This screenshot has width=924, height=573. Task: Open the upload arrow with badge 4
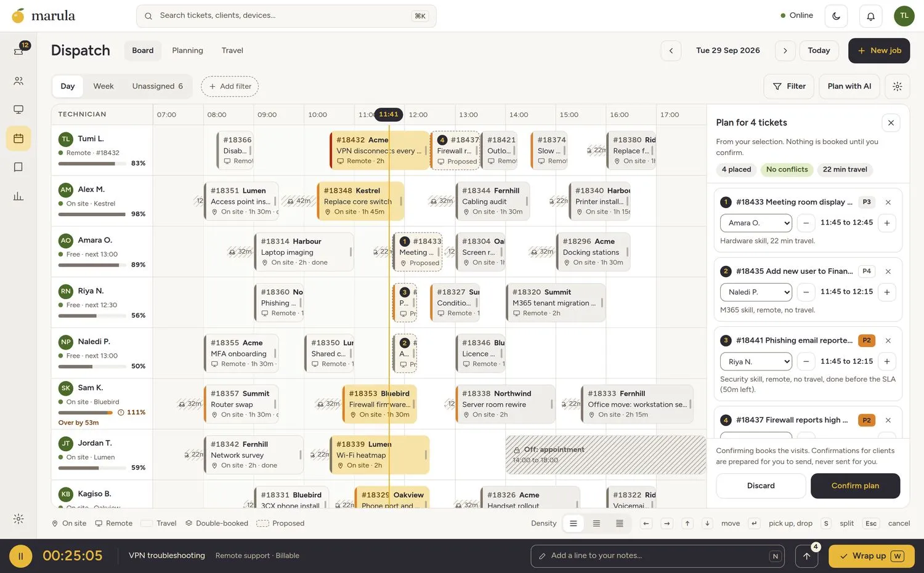tap(807, 556)
